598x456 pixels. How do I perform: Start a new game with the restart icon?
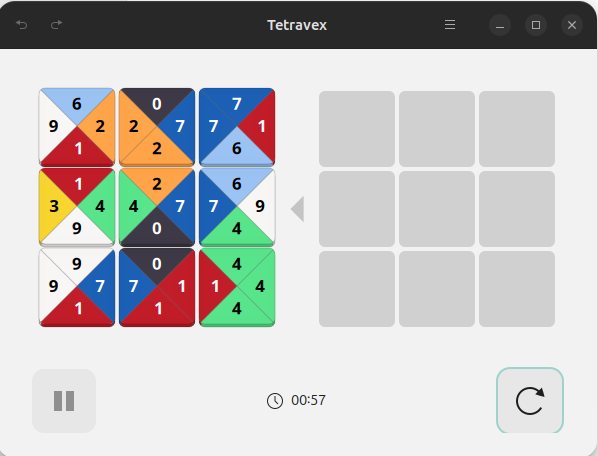[530, 401]
